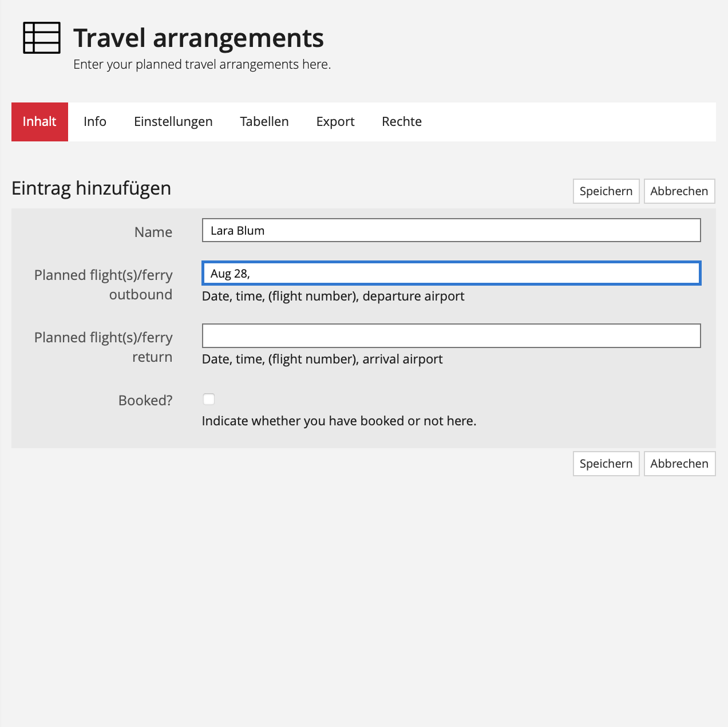
Task: Go to the Einstellungen tab
Action: [x=173, y=122]
